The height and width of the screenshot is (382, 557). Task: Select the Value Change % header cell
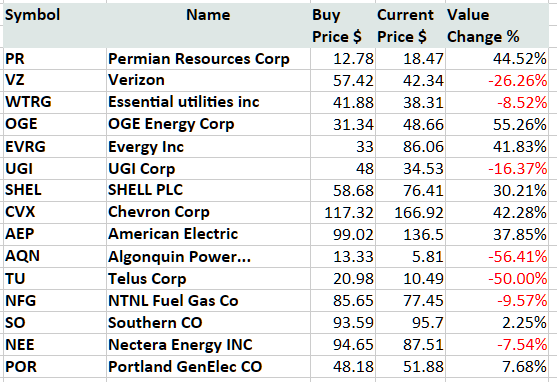coord(497,26)
